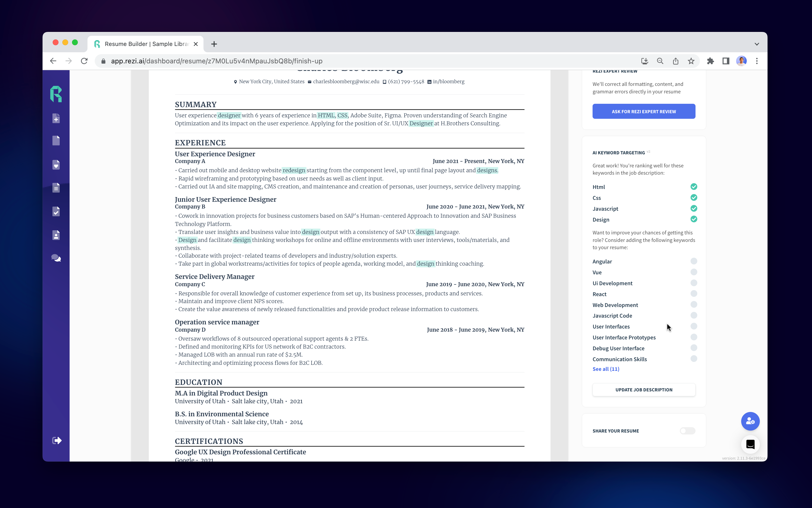Image resolution: width=812 pixels, height=508 pixels.
Task: Close the Resume Builder tab
Action: pyautogui.click(x=196, y=44)
